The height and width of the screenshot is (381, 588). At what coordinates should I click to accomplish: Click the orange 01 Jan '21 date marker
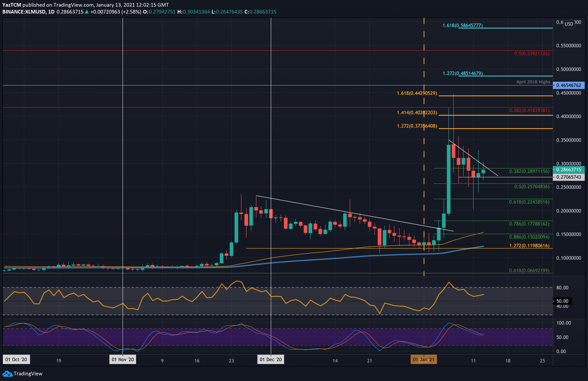(423, 359)
